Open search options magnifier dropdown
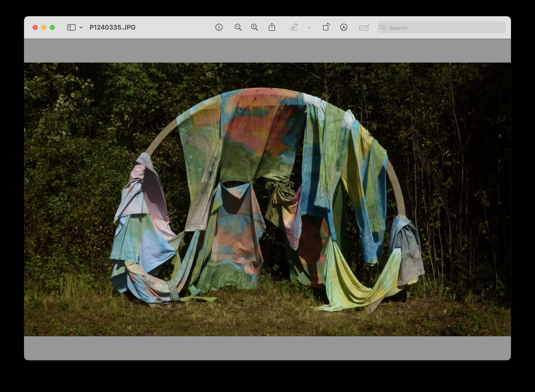Viewport: 535px width, 392px height. (383, 28)
